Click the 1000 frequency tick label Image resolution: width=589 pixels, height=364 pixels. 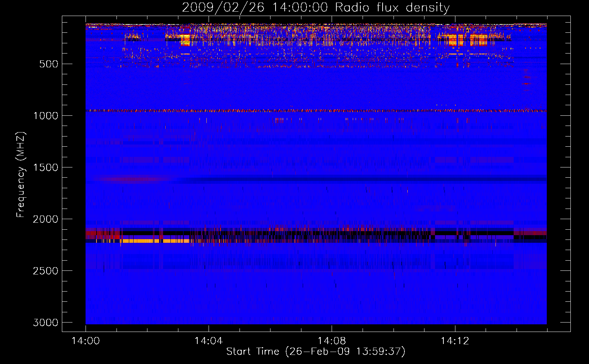[x=46, y=116]
